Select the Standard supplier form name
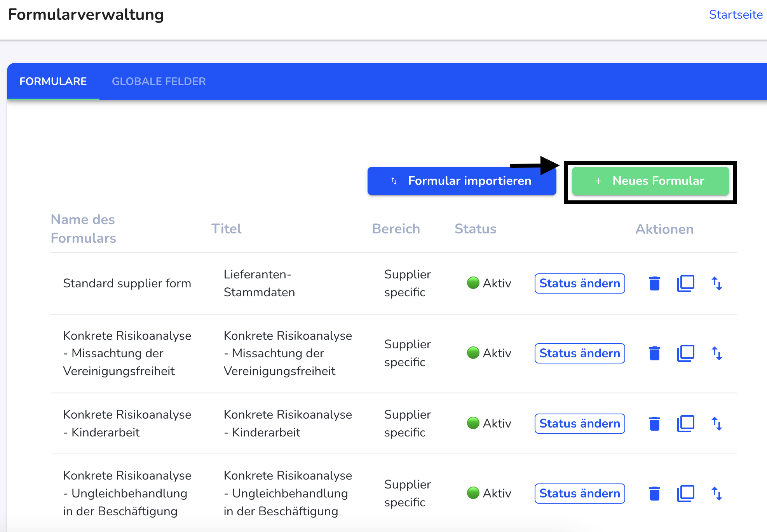Viewport: 767px width, 532px height. [127, 283]
